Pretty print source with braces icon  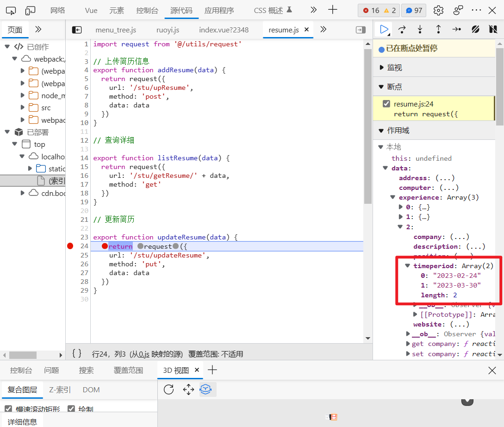[x=77, y=353]
